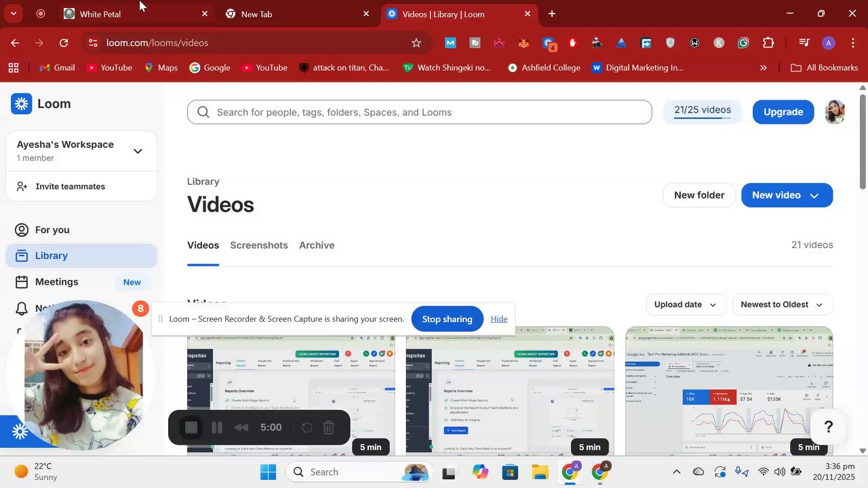This screenshot has height=488, width=868.
Task: Open the Maps bookmark
Action: click(161, 68)
